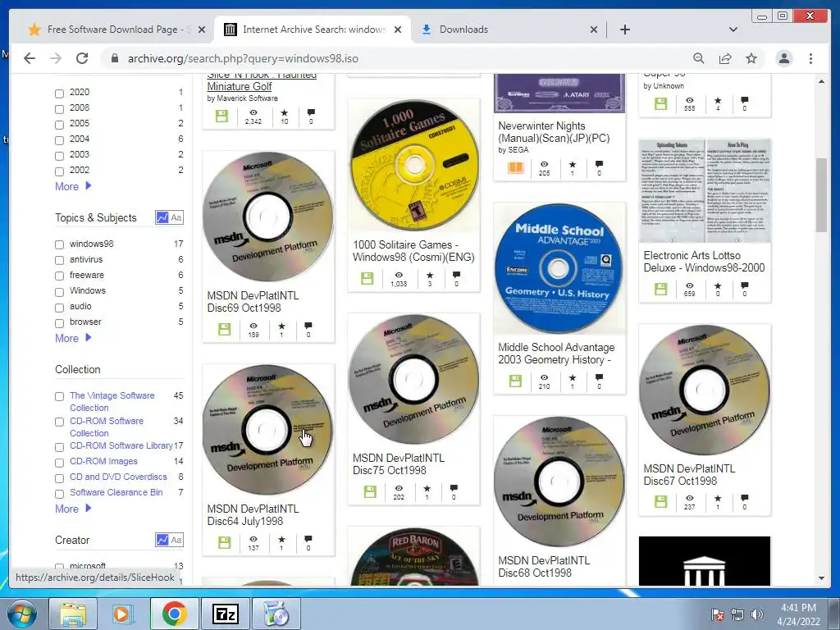Check the 2002 year filter
The image size is (840, 630).
[x=59, y=171]
